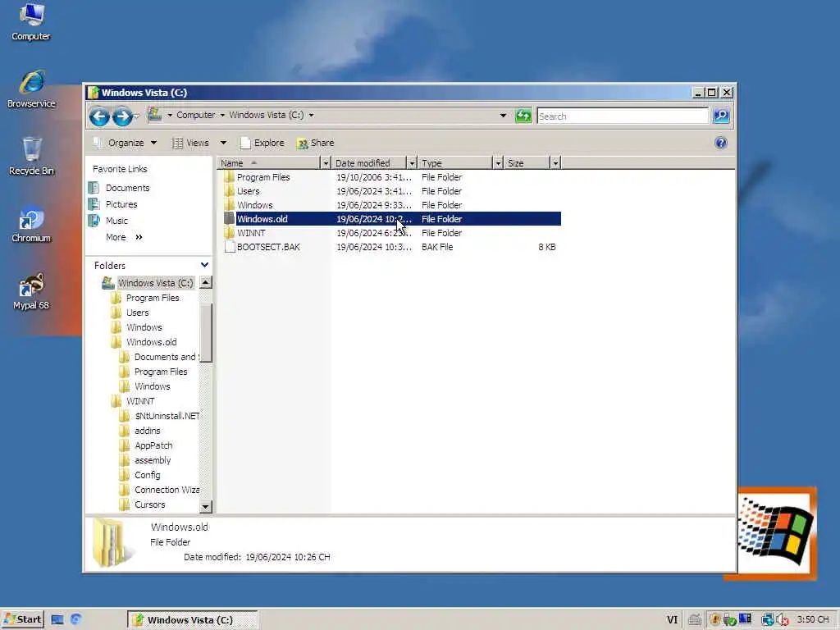Click the 3:50 CH taskbar clock

click(813, 619)
